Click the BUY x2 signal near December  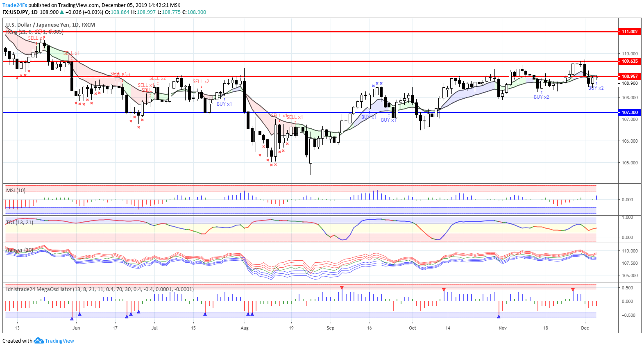[x=596, y=88]
